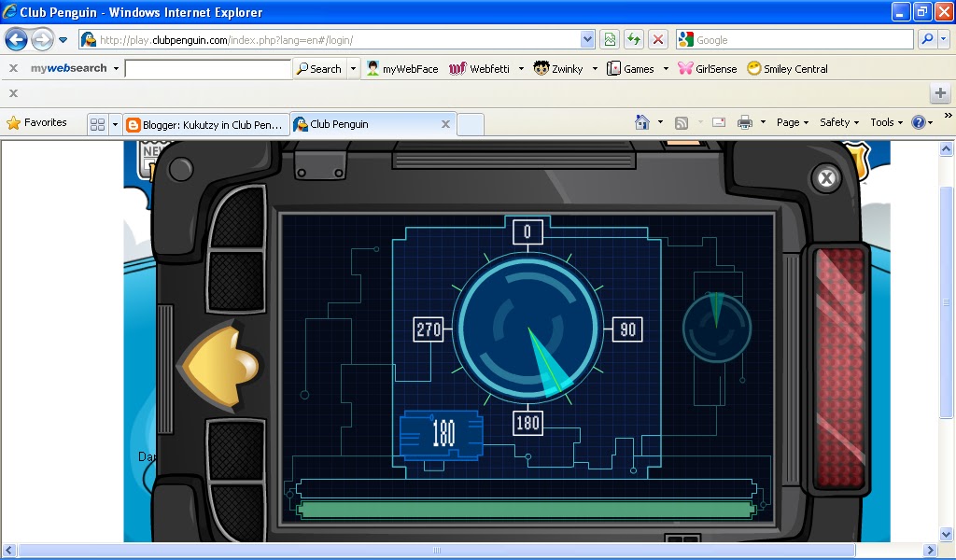Click the mywebsearch Search button
The image size is (956, 560).
(x=319, y=69)
